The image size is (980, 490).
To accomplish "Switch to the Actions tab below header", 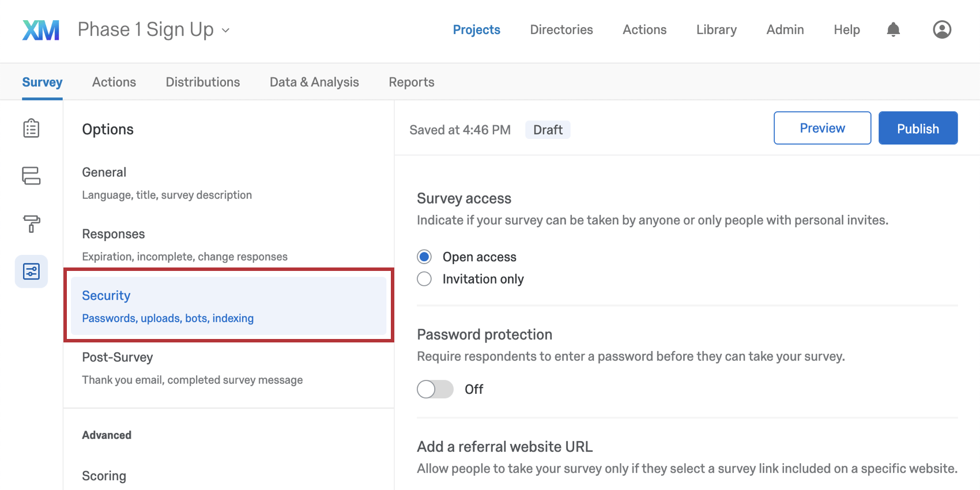I will click(114, 82).
